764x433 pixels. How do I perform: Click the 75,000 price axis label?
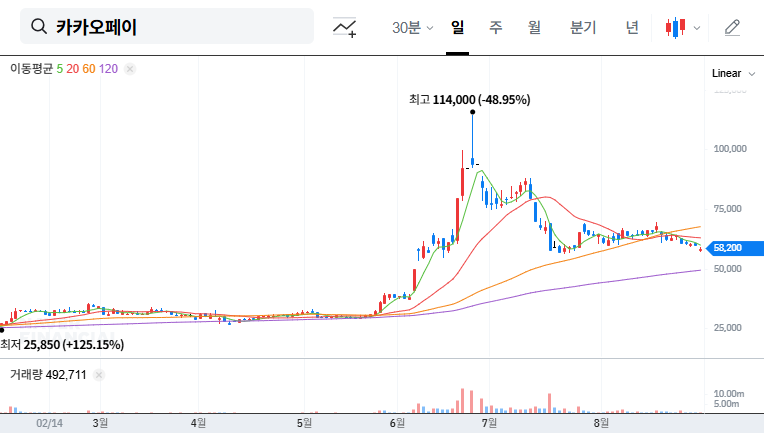pyautogui.click(x=727, y=208)
